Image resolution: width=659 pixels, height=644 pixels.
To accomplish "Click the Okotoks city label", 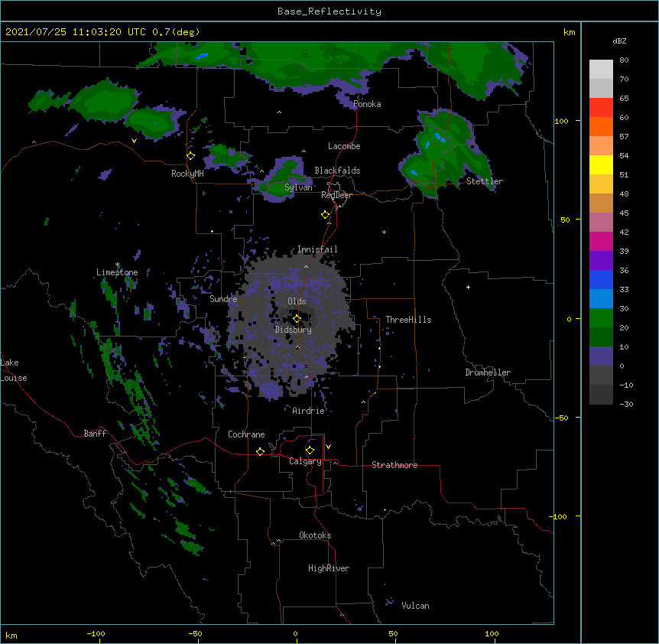I will pyautogui.click(x=315, y=535).
